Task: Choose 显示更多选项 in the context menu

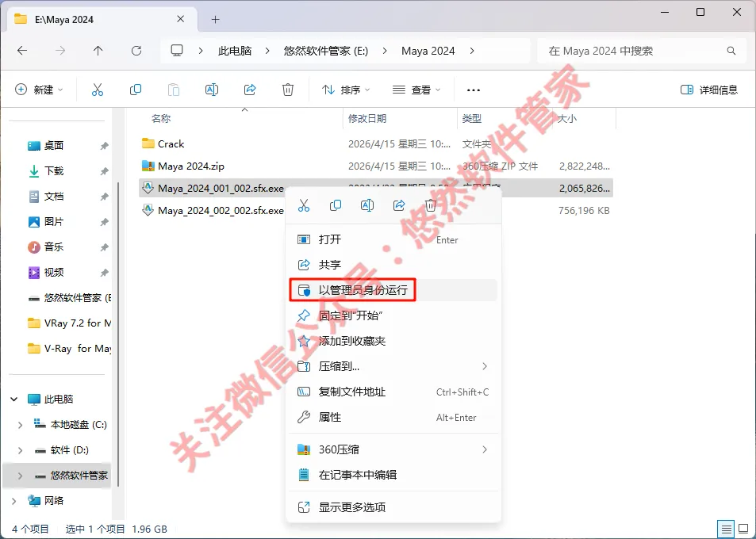Action: 393,507
